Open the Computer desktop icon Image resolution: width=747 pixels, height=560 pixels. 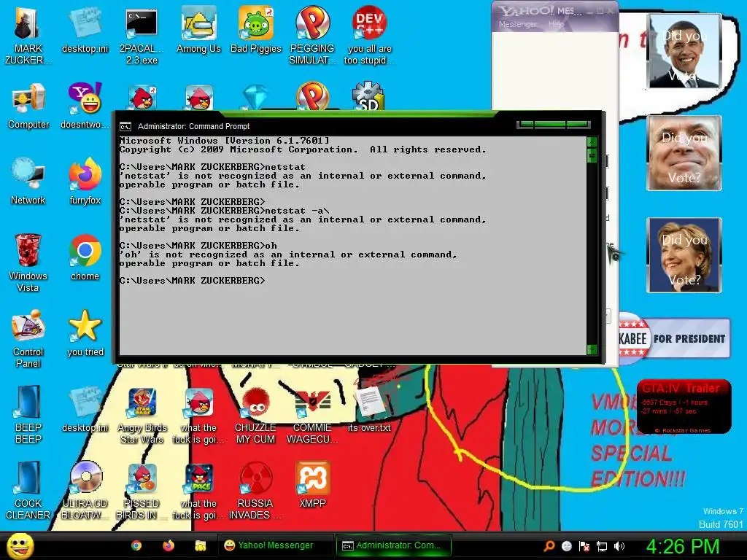[28, 106]
